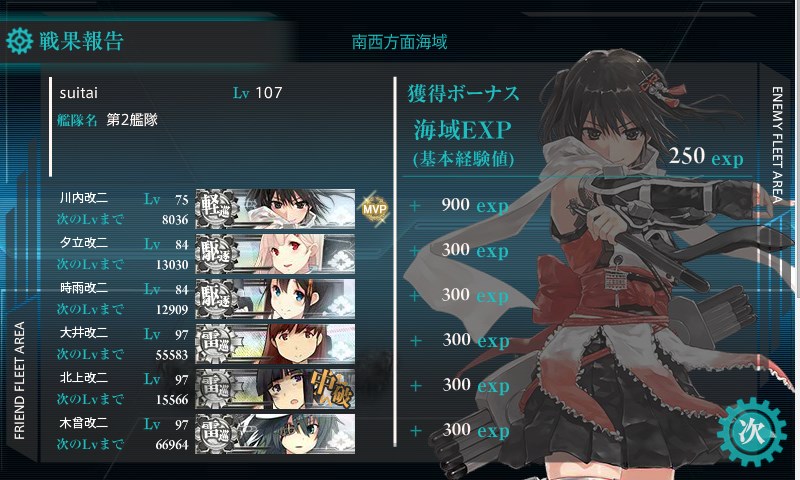Viewport: 800px width, 480px height.
Task: Click admiral name suitai
Action: tap(79, 93)
